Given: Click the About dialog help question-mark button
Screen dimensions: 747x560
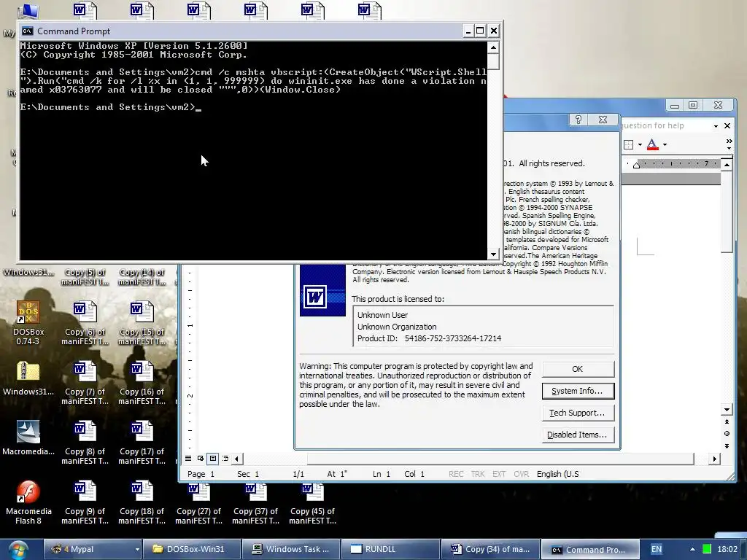Looking at the screenshot, I should [578, 120].
